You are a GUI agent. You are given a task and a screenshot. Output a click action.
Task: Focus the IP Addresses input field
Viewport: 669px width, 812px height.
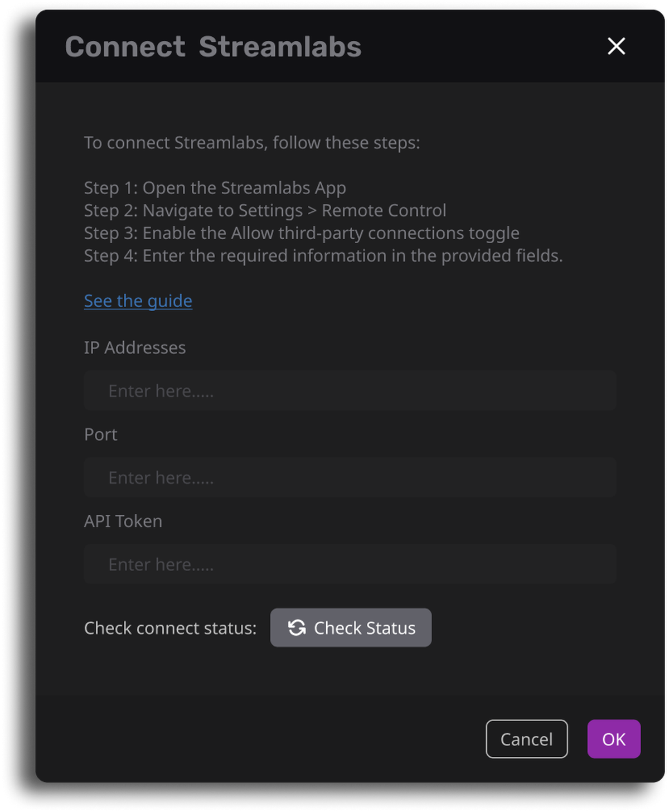click(350, 390)
